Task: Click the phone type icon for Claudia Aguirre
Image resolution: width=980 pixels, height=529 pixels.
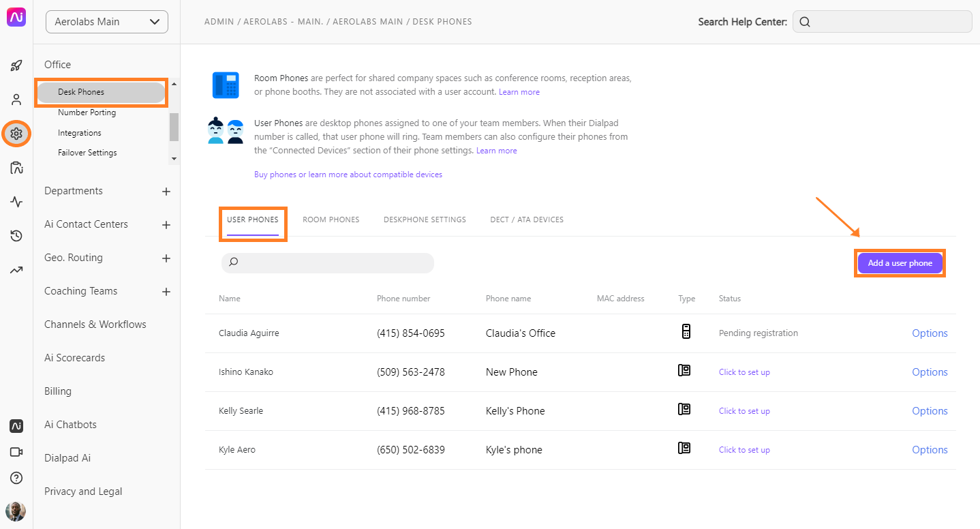Action: tap(686, 332)
